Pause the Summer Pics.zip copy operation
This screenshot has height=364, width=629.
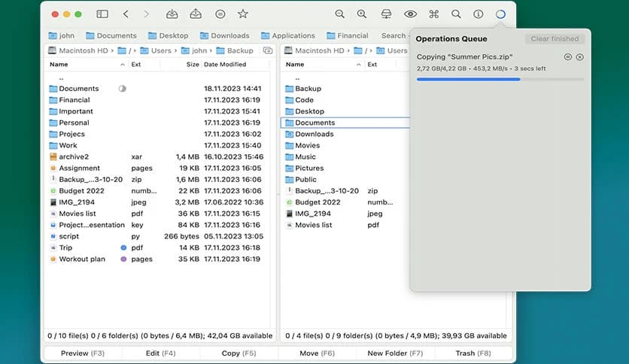(567, 57)
